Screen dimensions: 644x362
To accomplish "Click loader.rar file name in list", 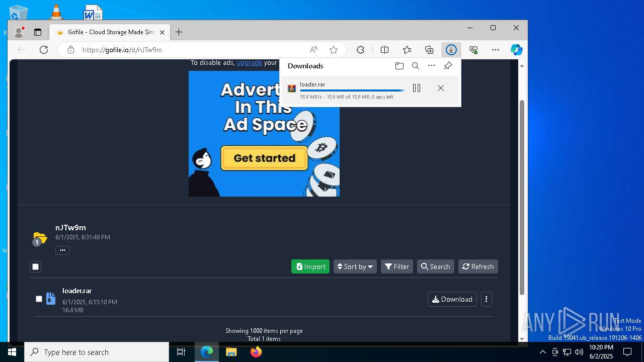I will click(77, 291).
